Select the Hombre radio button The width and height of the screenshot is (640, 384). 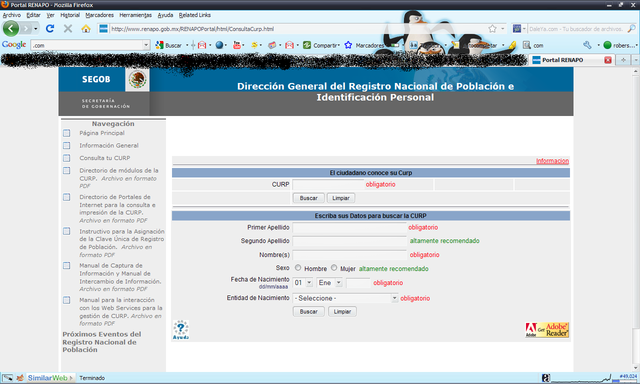(x=298, y=268)
